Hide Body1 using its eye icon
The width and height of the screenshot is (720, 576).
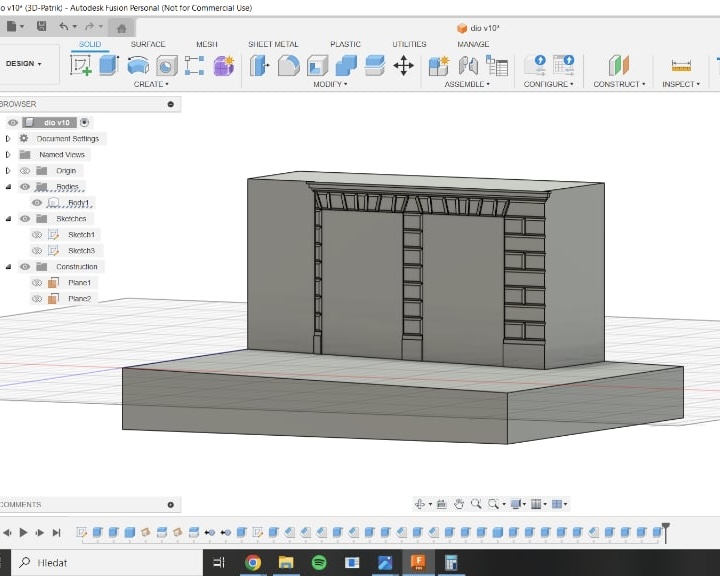coord(37,203)
